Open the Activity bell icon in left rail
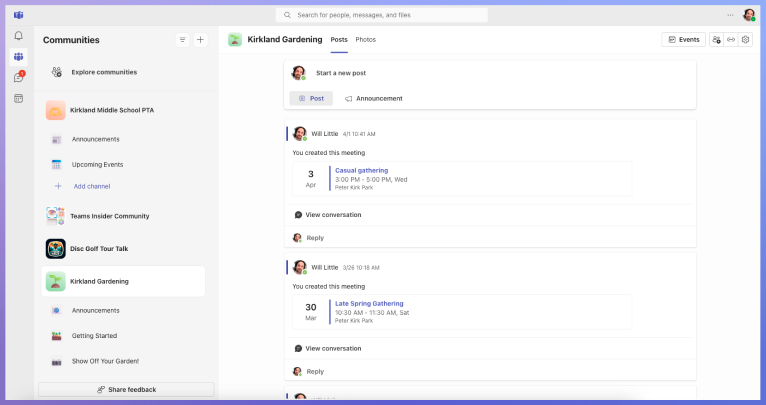Viewport: 766px width, 405px height. [x=18, y=36]
